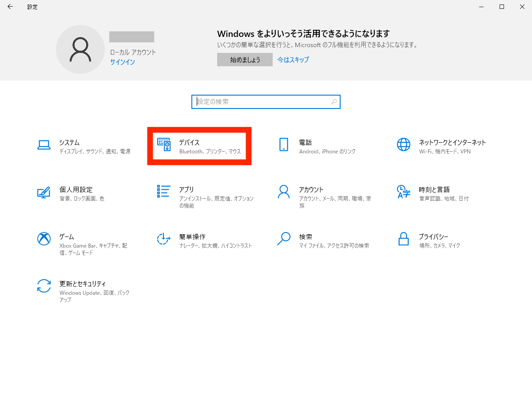Image resolution: width=532 pixels, height=413 pixels.
Task: Open the ゲーム Xbox icon
Action: 44,239
